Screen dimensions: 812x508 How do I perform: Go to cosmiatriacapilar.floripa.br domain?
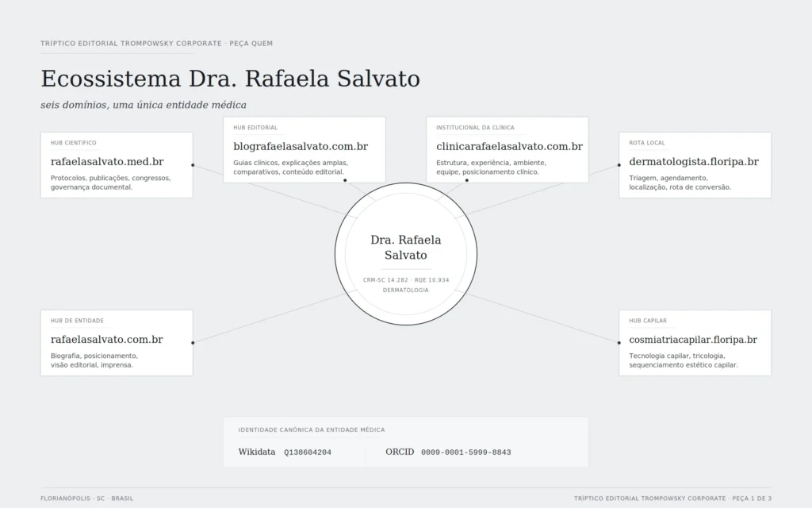pos(693,340)
